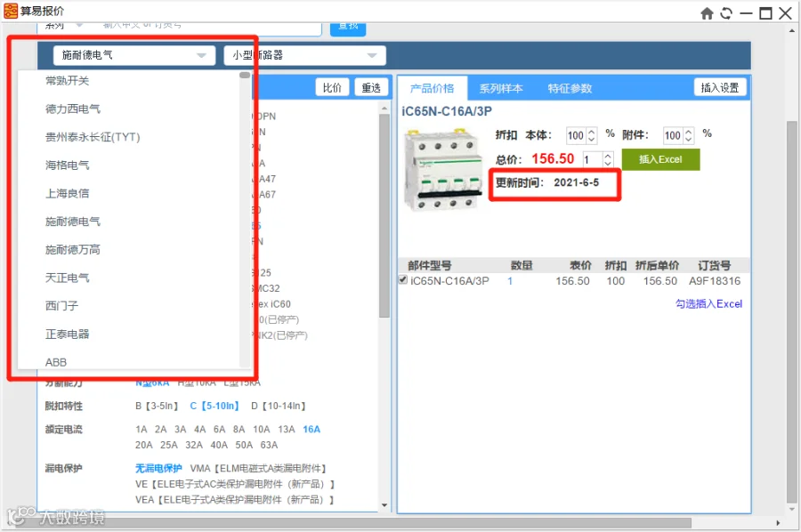Select C【5-10In】 trip characteristic
Screen dimensions: 801x532
[214, 406]
